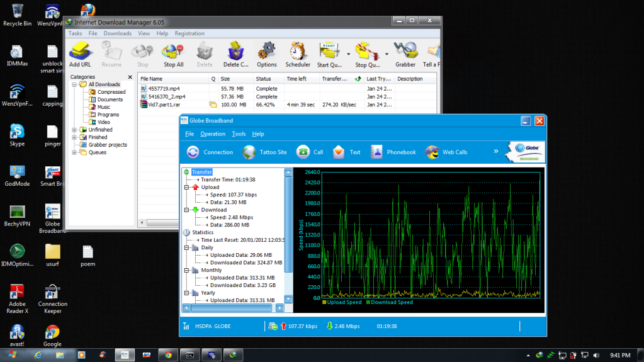Click Internet Explorer icon in the taskbar
Image resolution: width=644 pixels, height=362 pixels.
[x=38, y=355]
